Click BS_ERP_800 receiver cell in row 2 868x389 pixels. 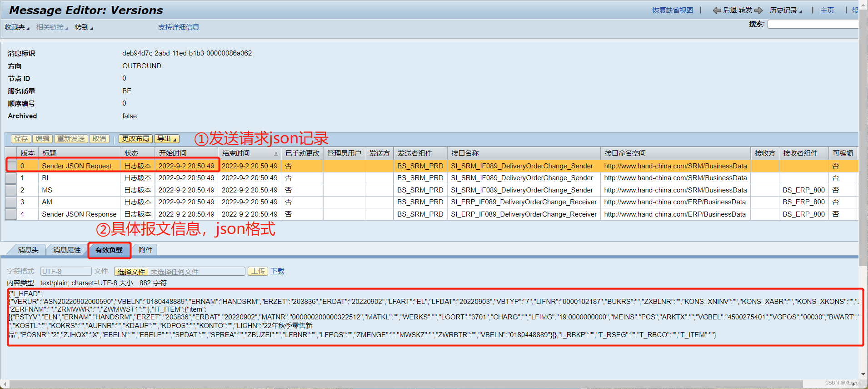803,190
